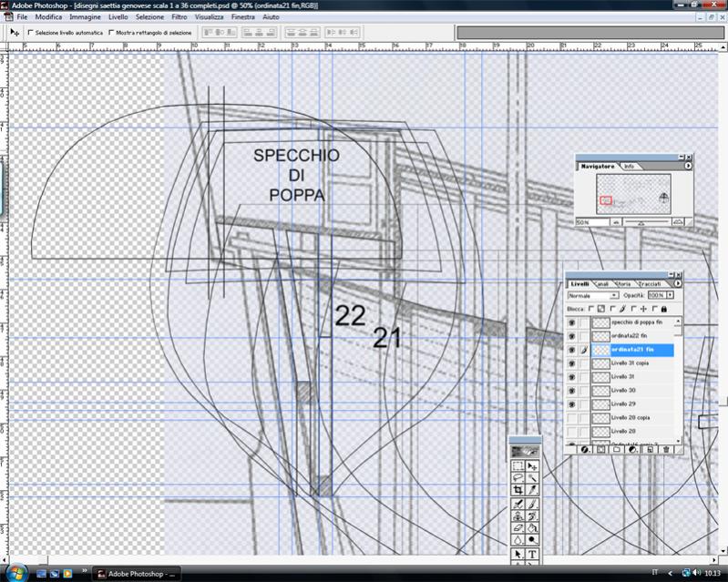Enable Mostra rettangolo di selezione checkbox
Viewport: 728px width, 582px height.
coord(111,32)
